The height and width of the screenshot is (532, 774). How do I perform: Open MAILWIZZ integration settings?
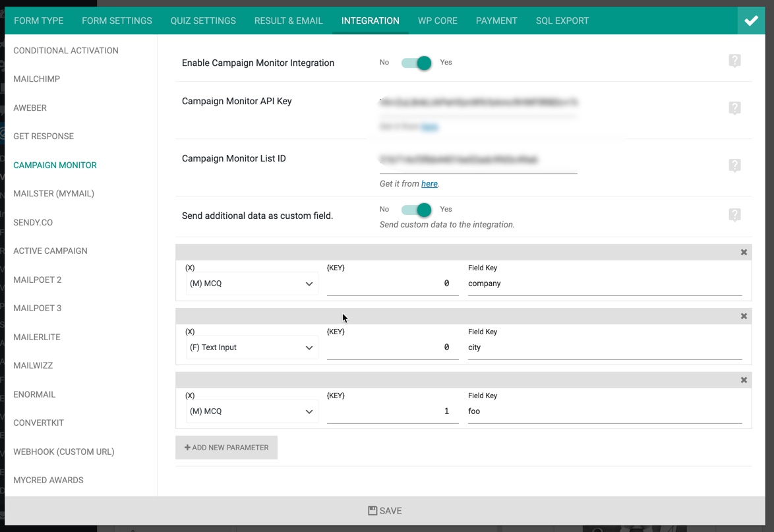pyautogui.click(x=33, y=365)
